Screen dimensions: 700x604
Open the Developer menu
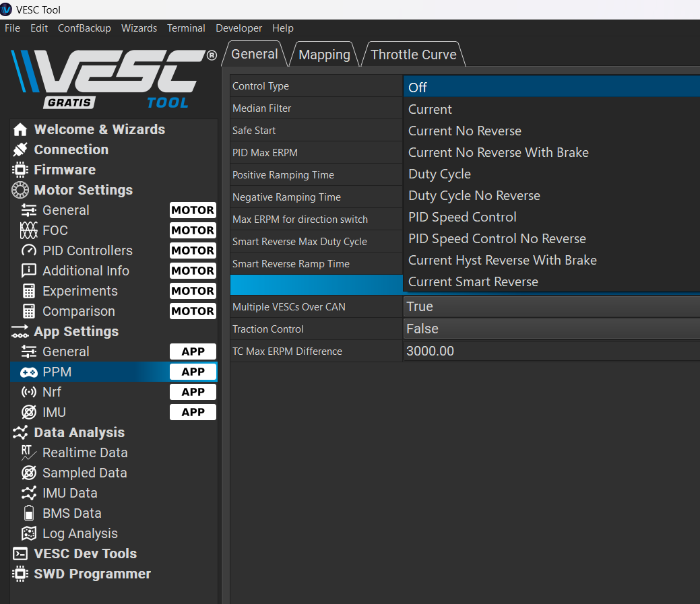click(239, 28)
